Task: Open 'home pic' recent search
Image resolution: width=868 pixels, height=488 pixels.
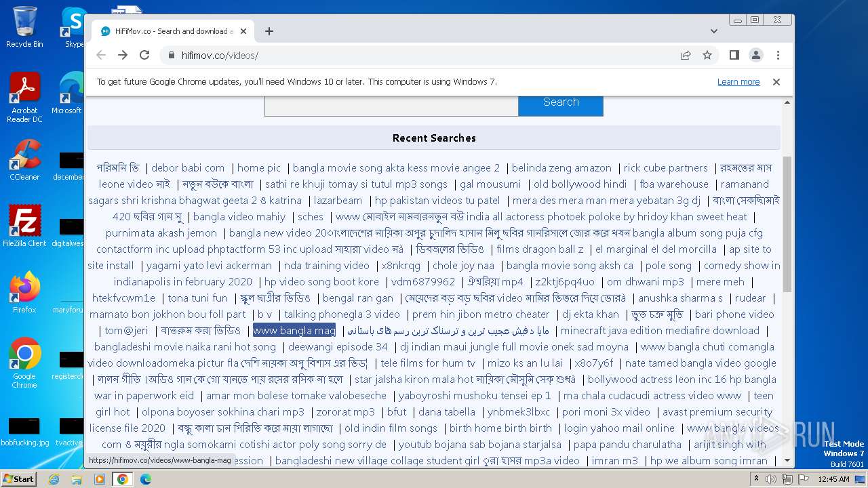Action: point(259,168)
